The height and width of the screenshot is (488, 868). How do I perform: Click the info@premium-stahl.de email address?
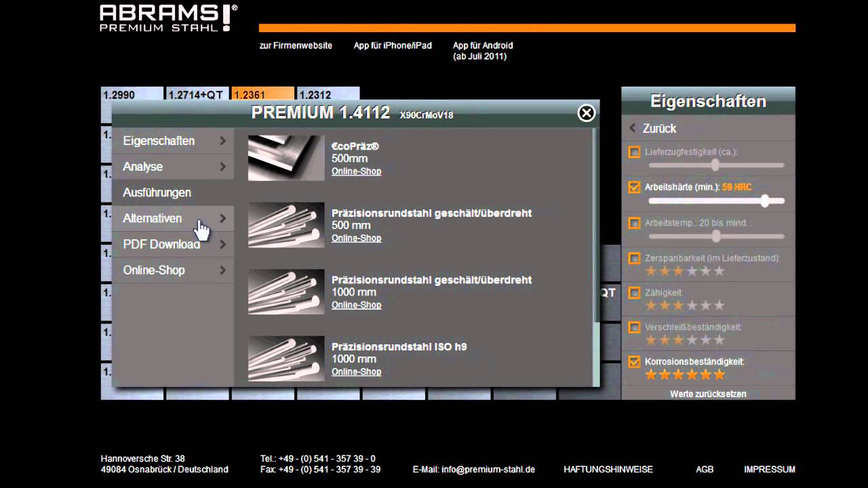coord(488,469)
